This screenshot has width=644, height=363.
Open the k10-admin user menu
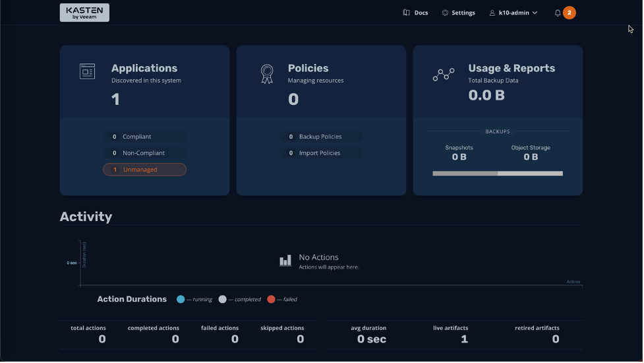click(513, 13)
